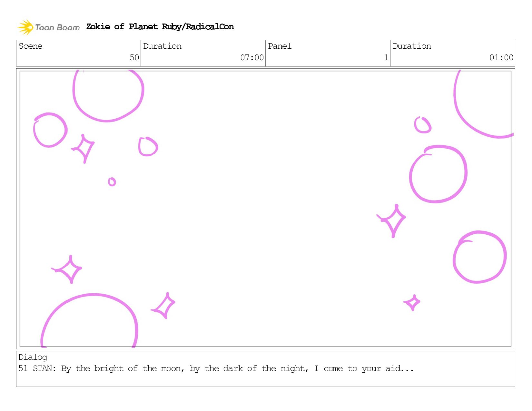Select the STAN dialog line text
532x411 pixels.
click(x=216, y=368)
